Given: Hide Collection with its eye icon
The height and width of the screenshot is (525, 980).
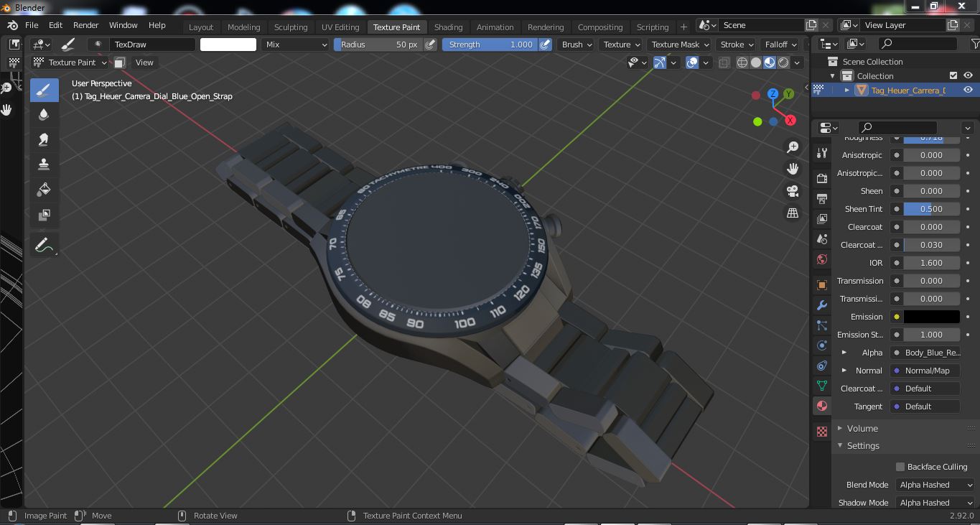Looking at the screenshot, I should pos(968,76).
